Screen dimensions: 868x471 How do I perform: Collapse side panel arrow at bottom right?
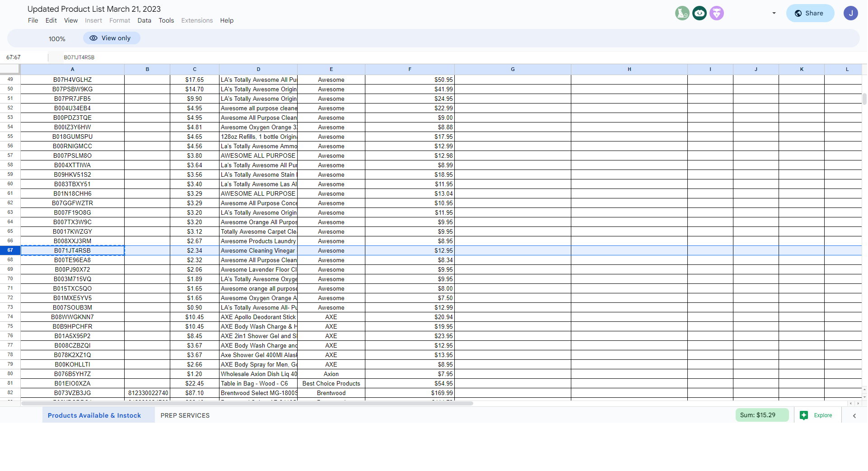click(x=854, y=416)
